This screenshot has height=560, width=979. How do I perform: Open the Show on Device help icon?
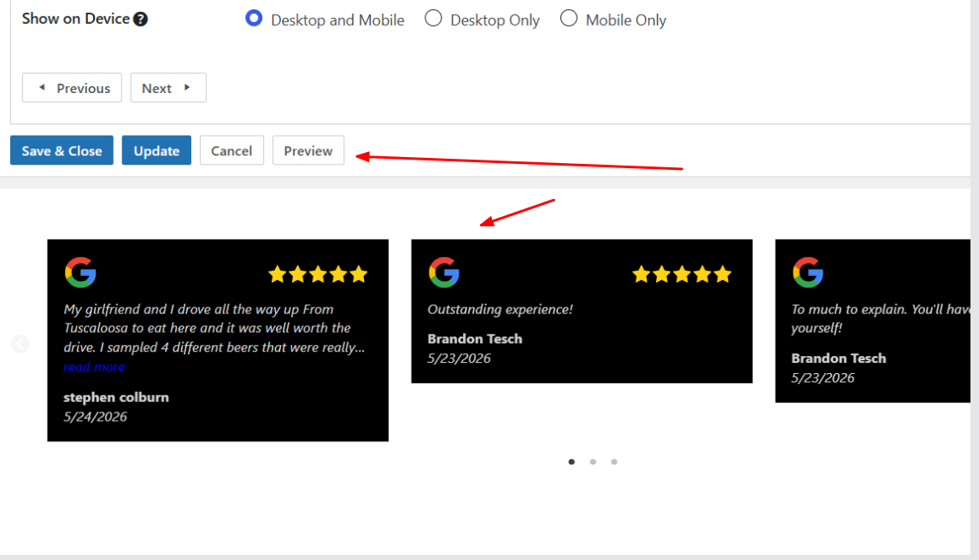(140, 20)
